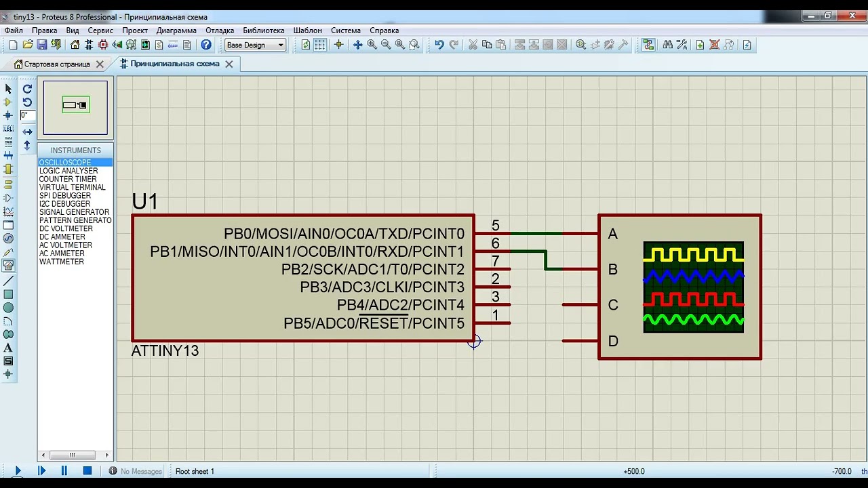Select DC VOLTMETER instrument
Image resolution: width=868 pixels, height=488 pixels.
(x=66, y=228)
